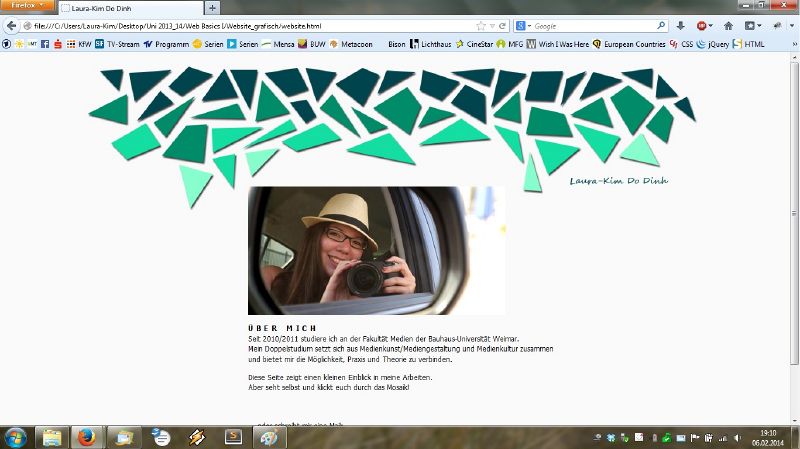Click the Windows Start orb

point(15,438)
